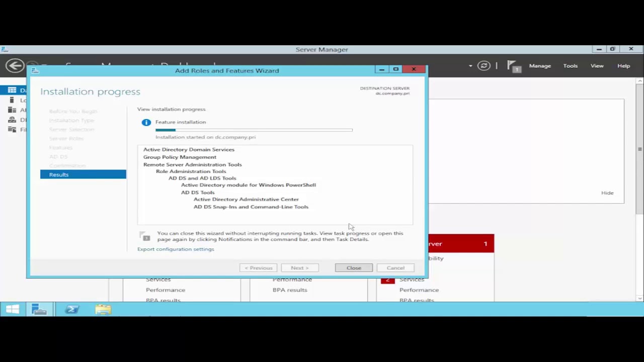Open the Manage menu

click(540, 66)
